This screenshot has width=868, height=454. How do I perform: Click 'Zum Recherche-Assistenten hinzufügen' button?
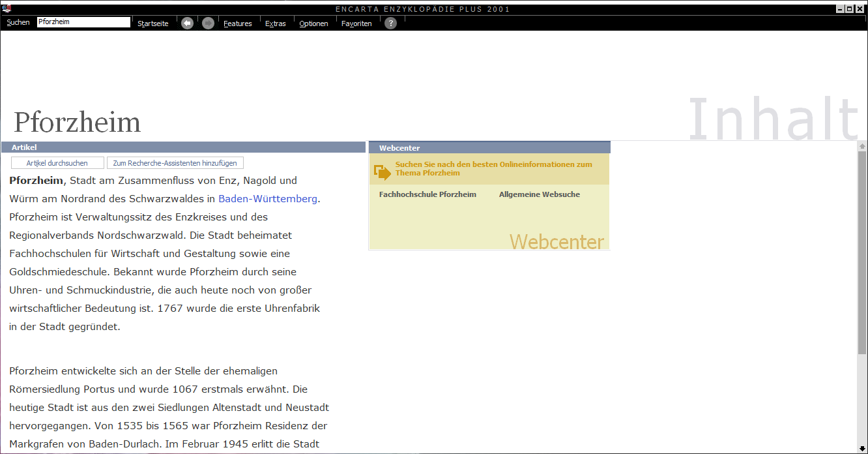[175, 163]
